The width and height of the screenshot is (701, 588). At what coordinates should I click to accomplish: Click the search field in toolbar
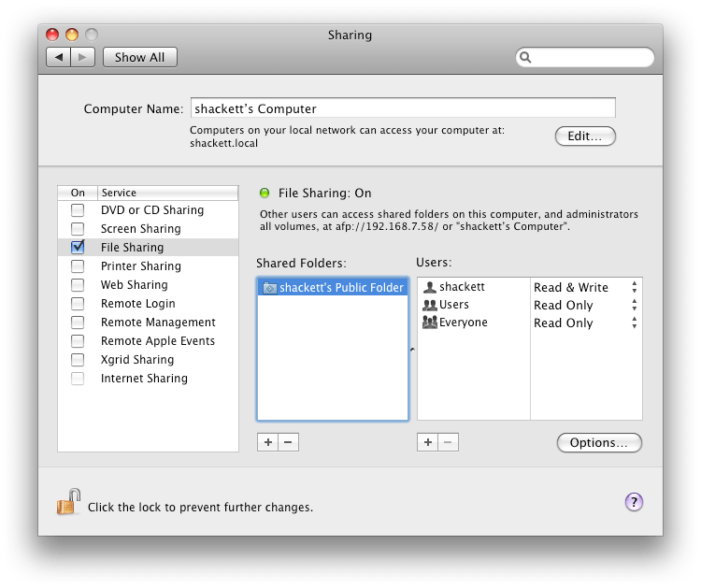[585, 57]
